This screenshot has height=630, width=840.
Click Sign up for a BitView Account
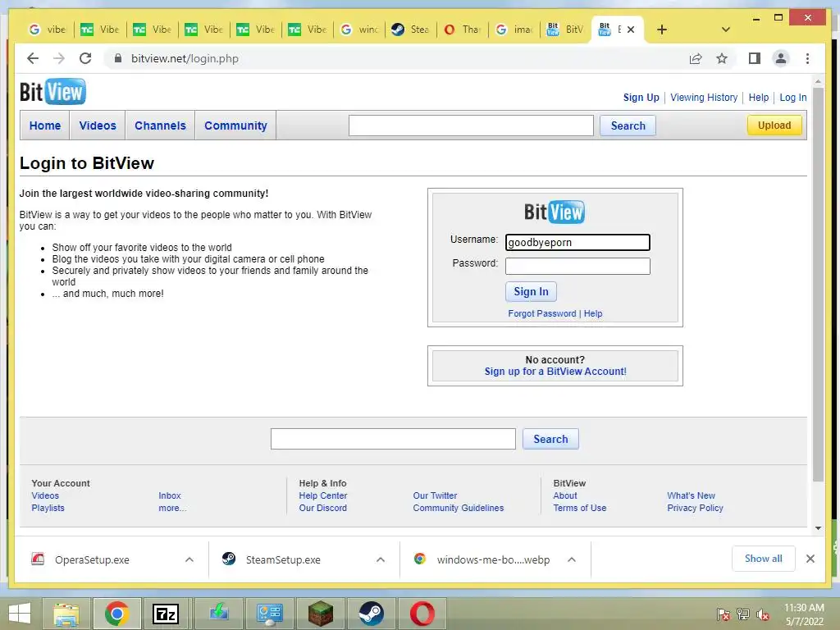point(555,372)
